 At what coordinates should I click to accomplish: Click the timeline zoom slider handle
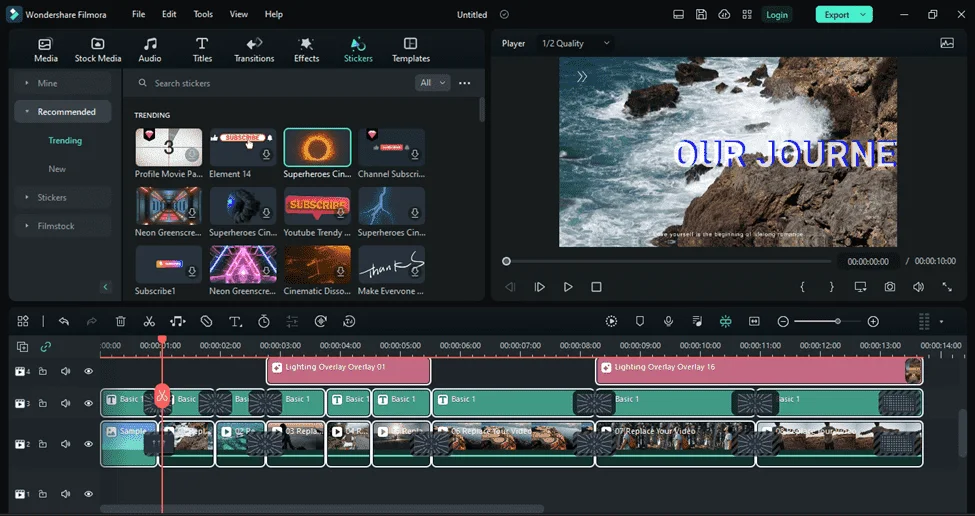pos(838,321)
